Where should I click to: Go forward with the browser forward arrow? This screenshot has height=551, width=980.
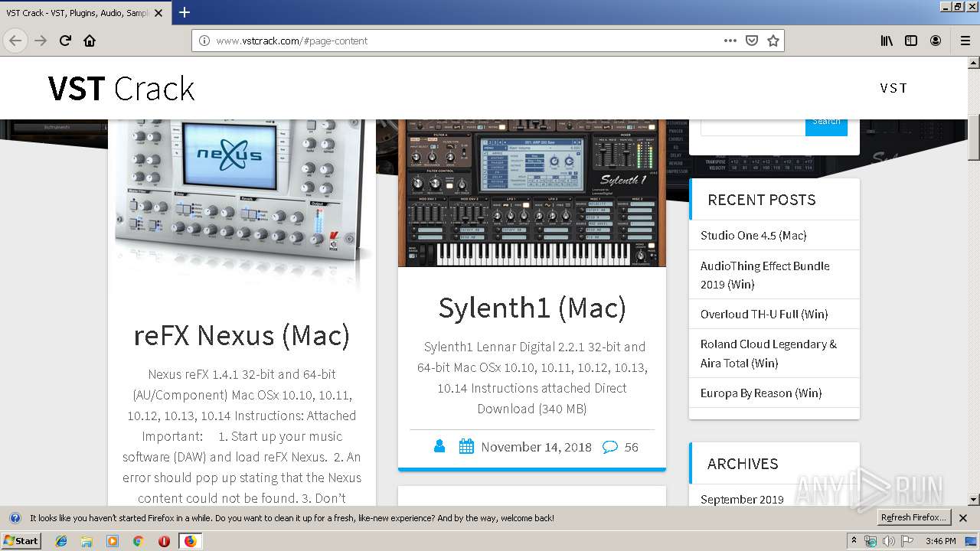41,41
